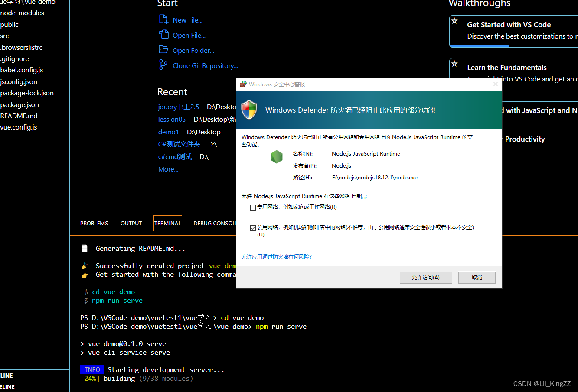The height and width of the screenshot is (392, 578).
Task: Open recent project demo1
Action: click(169, 132)
